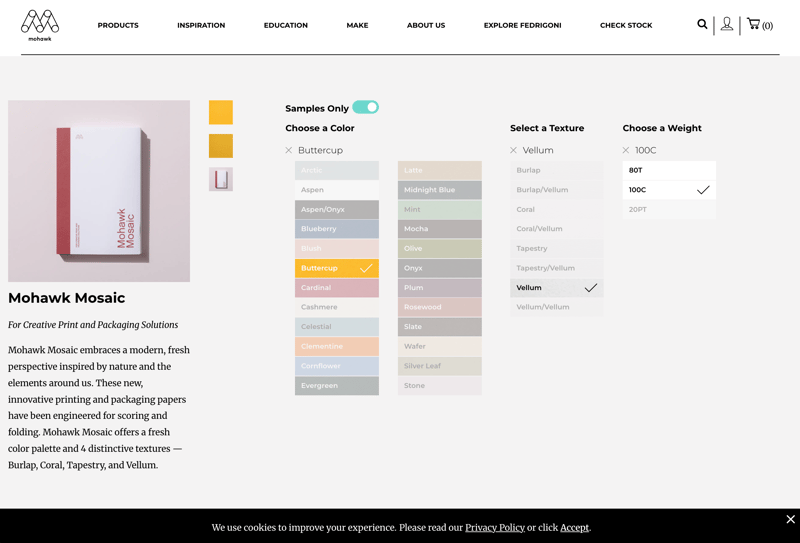Open the Education menu
Viewport: 800px width, 543px height.
click(x=286, y=25)
